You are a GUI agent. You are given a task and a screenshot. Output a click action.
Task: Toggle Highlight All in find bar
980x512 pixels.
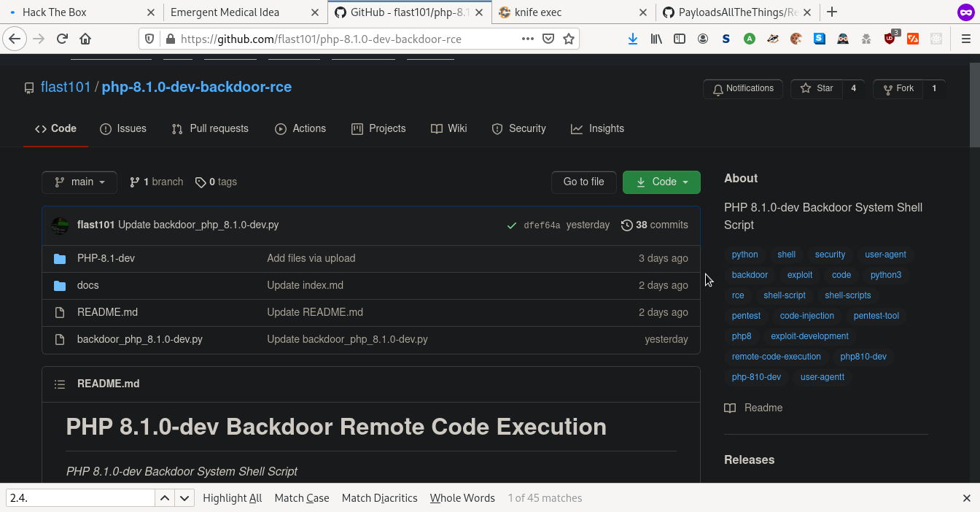(232, 498)
